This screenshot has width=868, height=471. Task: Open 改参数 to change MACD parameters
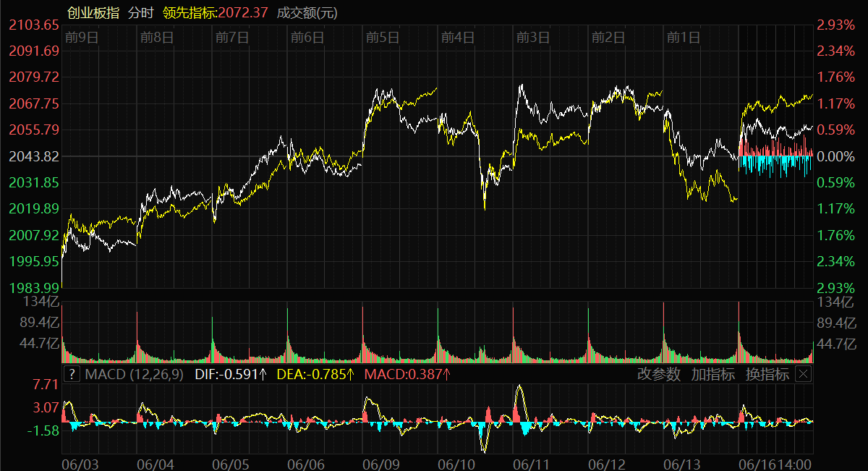(x=659, y=374)
